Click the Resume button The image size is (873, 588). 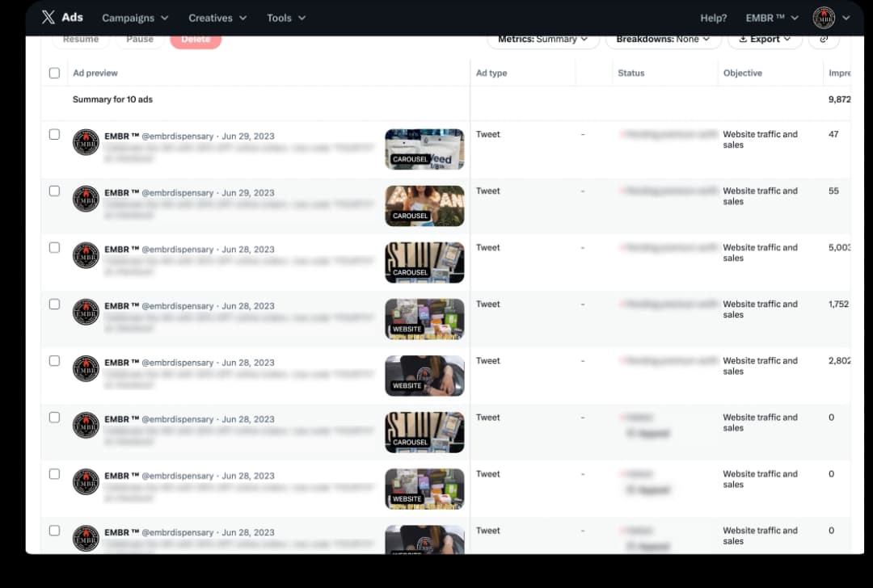click(x=81, y=40)
